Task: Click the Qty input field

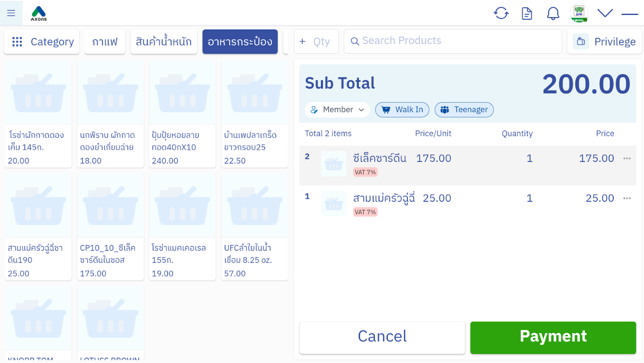Action: [316, 41]
